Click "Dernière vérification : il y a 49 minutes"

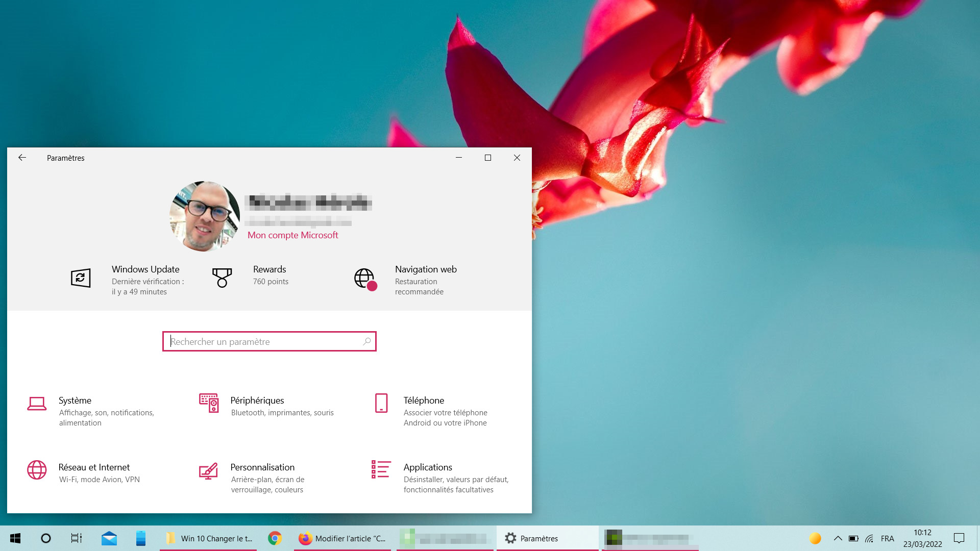pyautogui.click(x=148, y=287)
